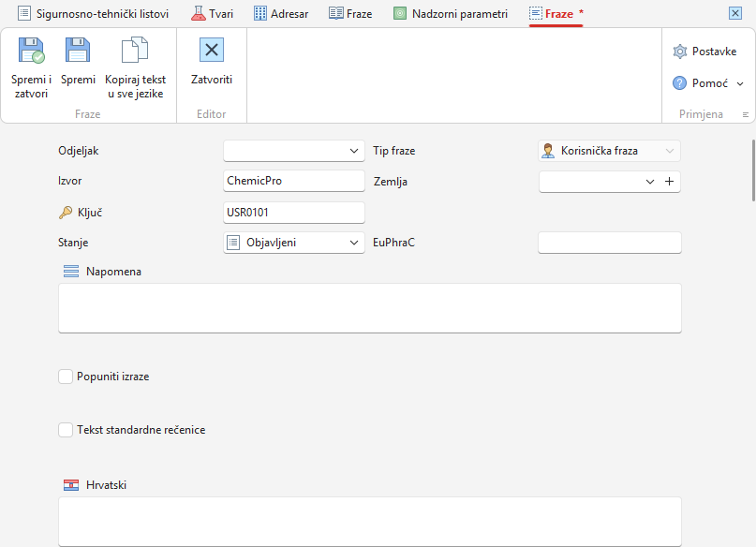Image resolution: width=756 pixels, height=547 pixels.
Task: Click inside the Hrvatski text area
Action: coord(370,522)
